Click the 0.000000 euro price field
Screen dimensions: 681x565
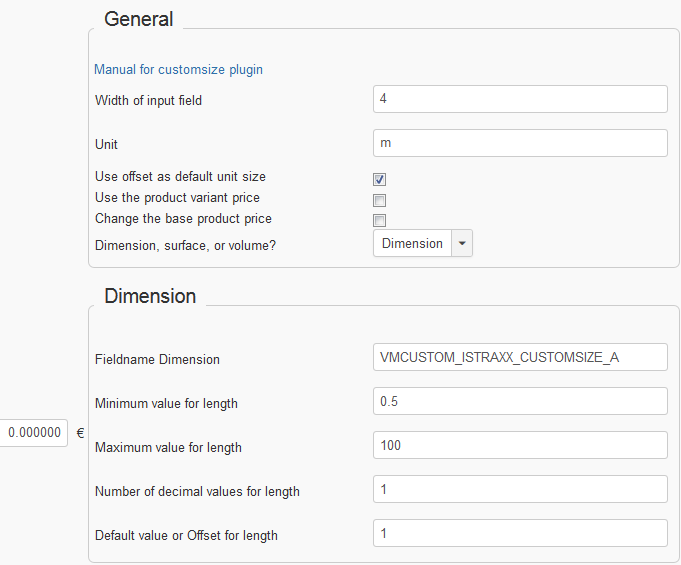pos(33,433)
